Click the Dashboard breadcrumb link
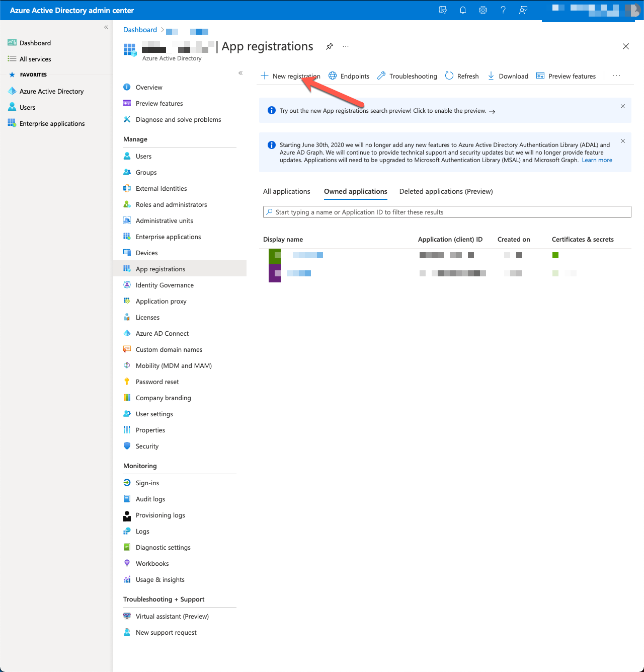 pos(140,30)
